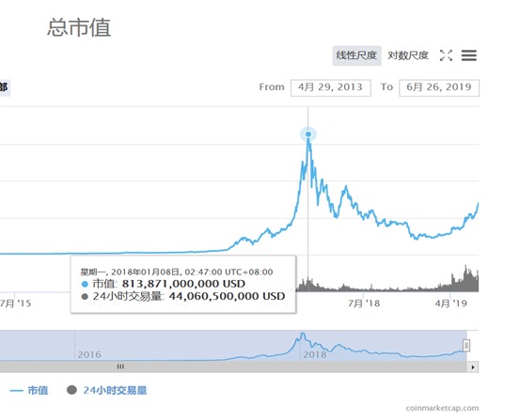Click the 7月 '18 axis label
Viewport: 520px width, 420px height.
[364, 303]
